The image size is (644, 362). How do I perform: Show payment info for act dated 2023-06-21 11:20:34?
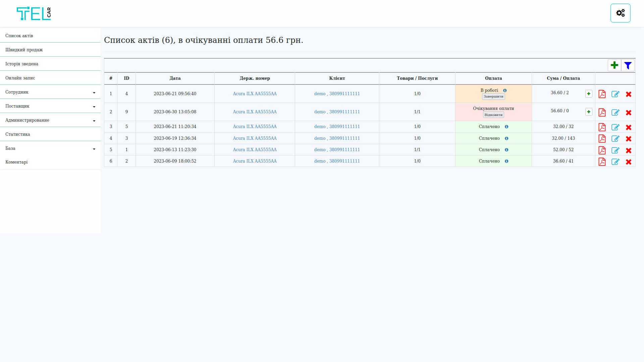[506, 127]
